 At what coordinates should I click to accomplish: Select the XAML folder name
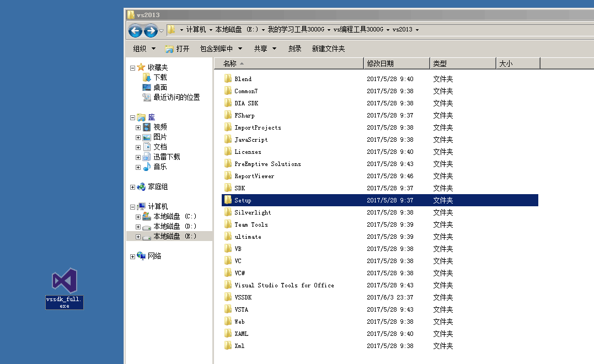pyautogui.click(x=242, y=333)
